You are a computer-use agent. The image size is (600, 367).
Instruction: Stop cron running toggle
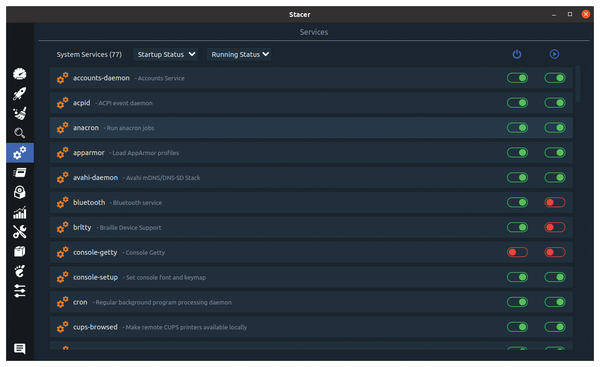555,302
